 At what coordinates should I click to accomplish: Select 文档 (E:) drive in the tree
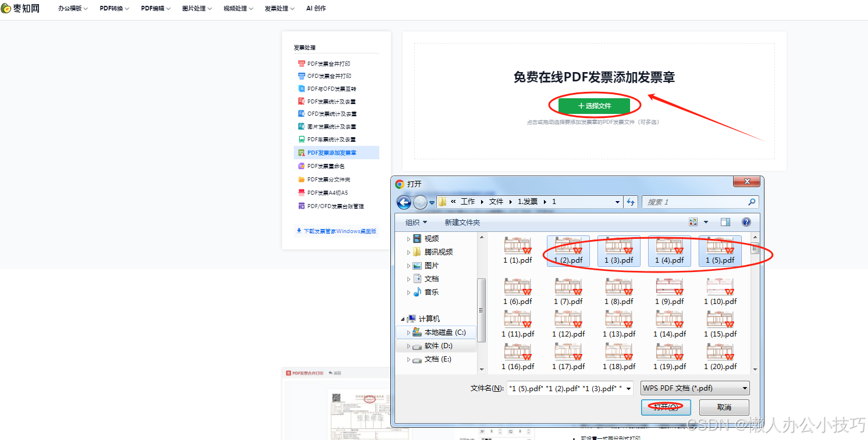coord(432,359)
